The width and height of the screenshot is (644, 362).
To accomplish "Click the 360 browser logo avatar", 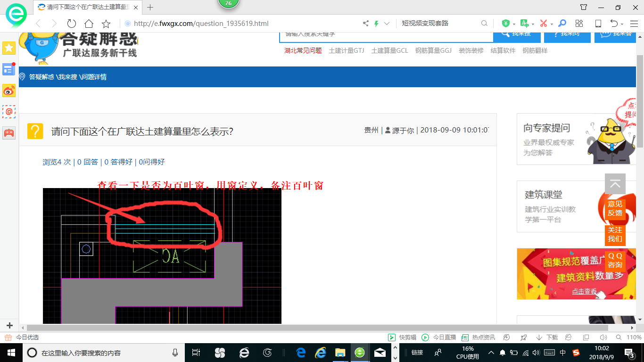I will pos(16,15).
